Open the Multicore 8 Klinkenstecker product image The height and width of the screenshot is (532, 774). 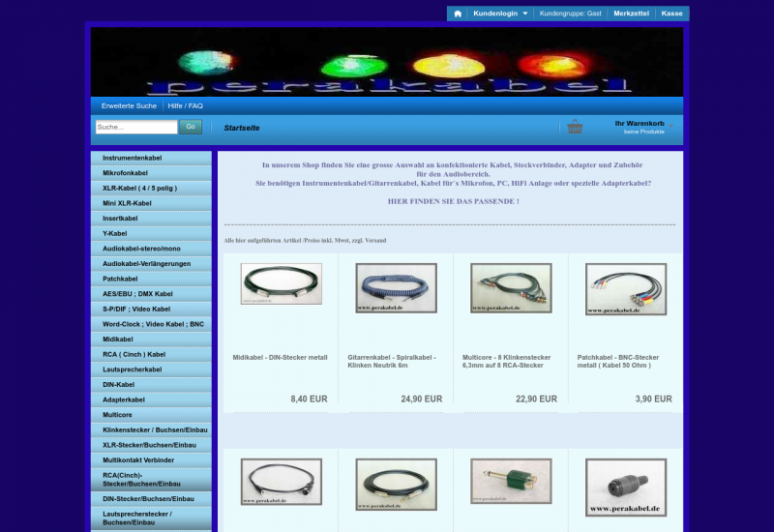(511, 288)
